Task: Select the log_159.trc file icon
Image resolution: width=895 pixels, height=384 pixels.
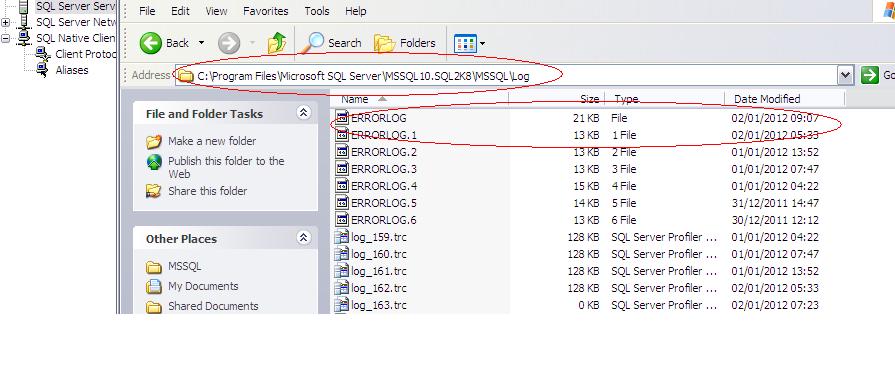Action: (x=342, y=237)
